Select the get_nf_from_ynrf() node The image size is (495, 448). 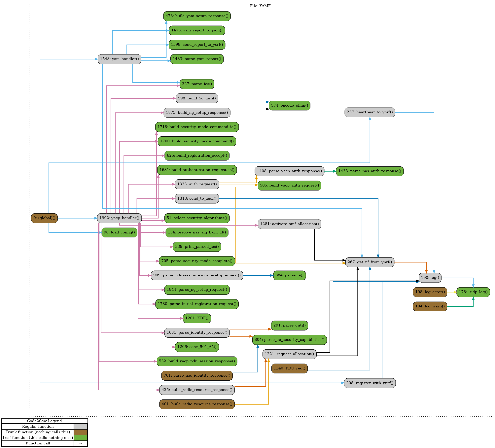(370, 262)
